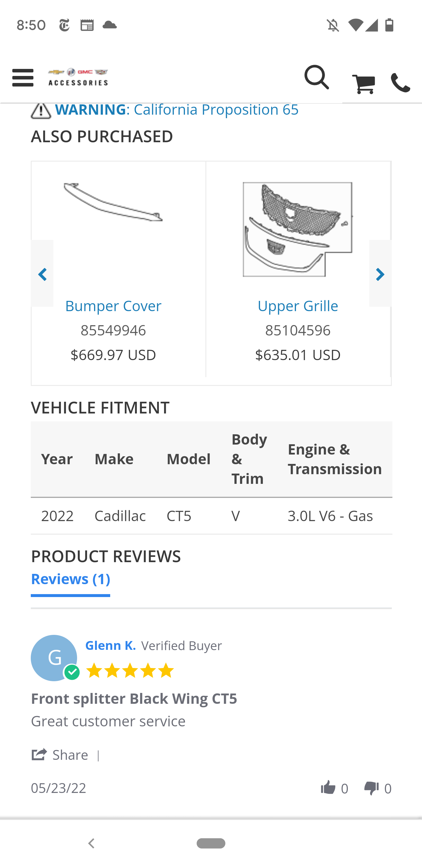Open Glenn K. reviewer profile name

pyautogui.click(x=110, y=645)
